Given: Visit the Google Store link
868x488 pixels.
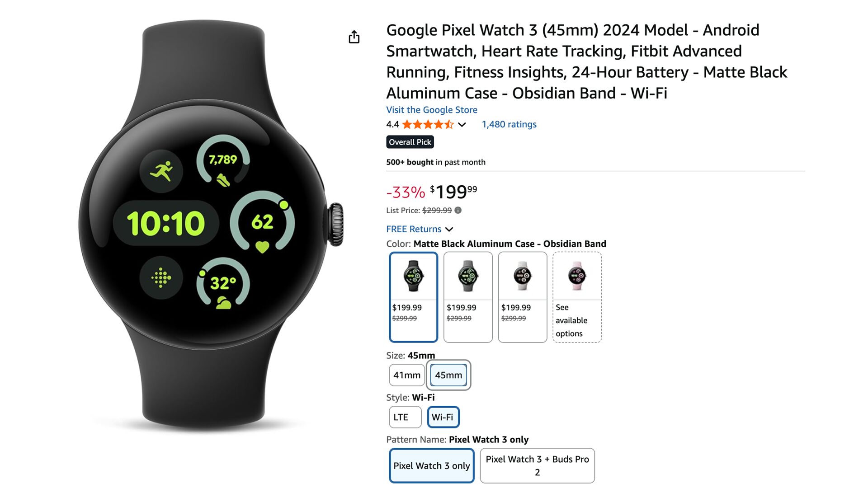Looking at the screenshot, I should (432, 110).
